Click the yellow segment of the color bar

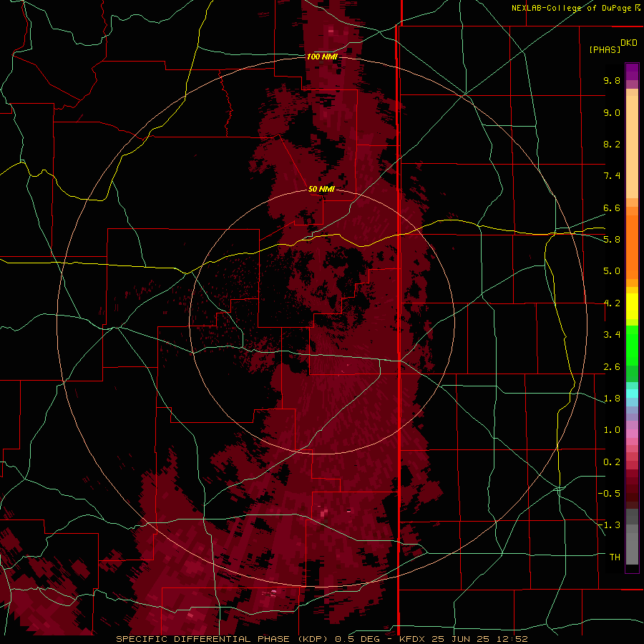(632, 306)
